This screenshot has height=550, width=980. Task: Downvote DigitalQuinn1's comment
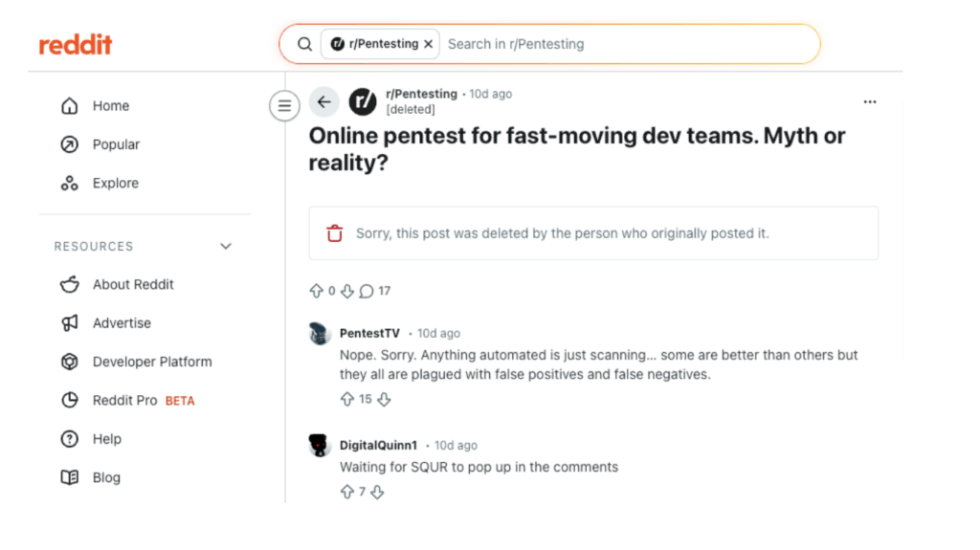(x=377, y=492)
